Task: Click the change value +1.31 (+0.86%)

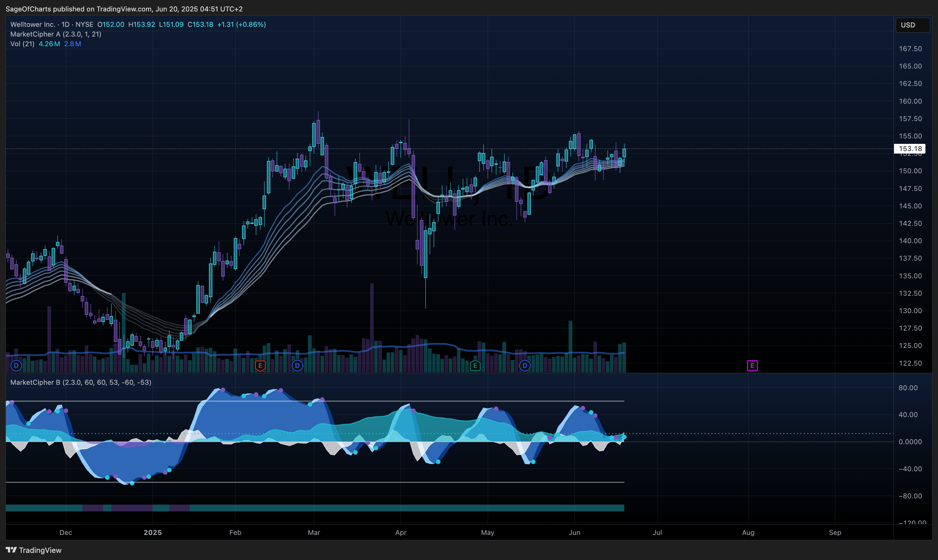Action: coord(241,25)
